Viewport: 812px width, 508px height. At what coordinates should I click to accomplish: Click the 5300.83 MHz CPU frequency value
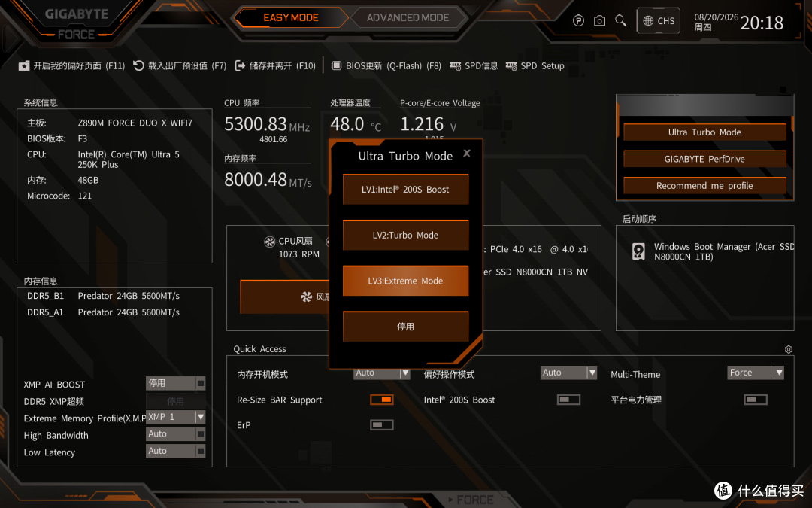[x=267, y=124]
